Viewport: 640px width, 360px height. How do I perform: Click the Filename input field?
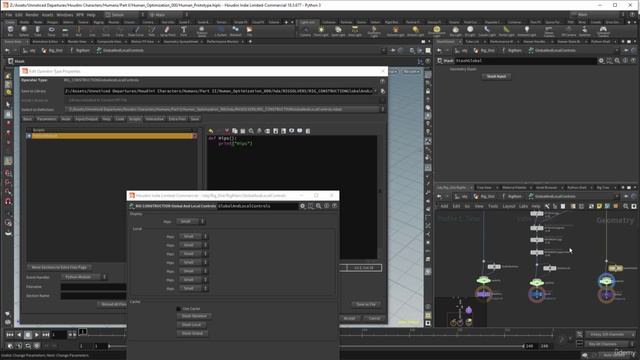(x=93, y=287)
